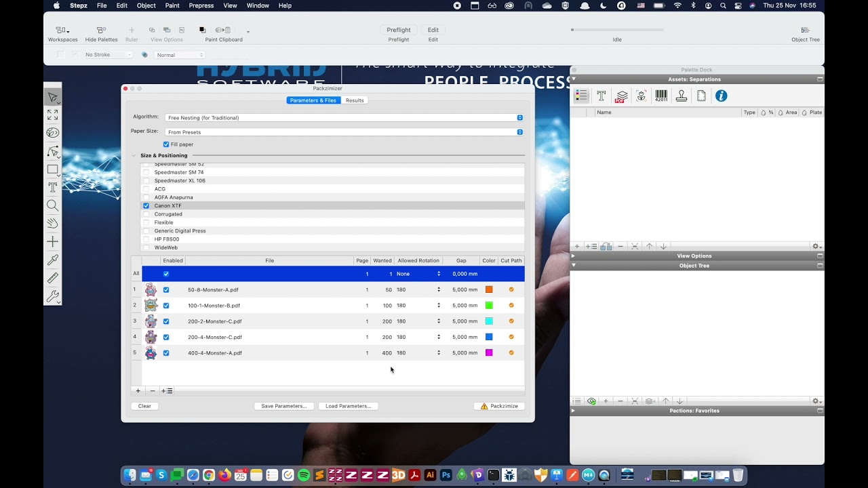Open the Stamp asset icon
Image resolution: width=868 pixels, height=488 pixels.
pos(682,96)
